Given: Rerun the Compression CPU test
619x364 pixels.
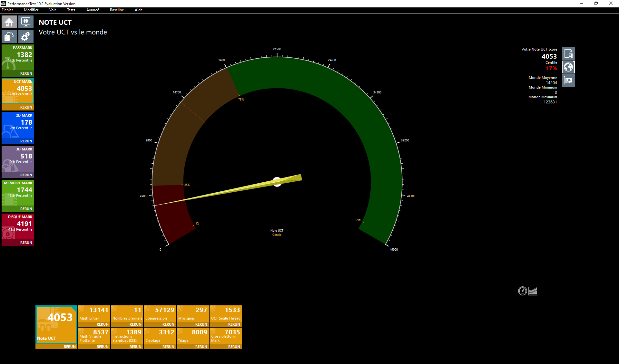Looking at the screenshot, I should (168, 324).
